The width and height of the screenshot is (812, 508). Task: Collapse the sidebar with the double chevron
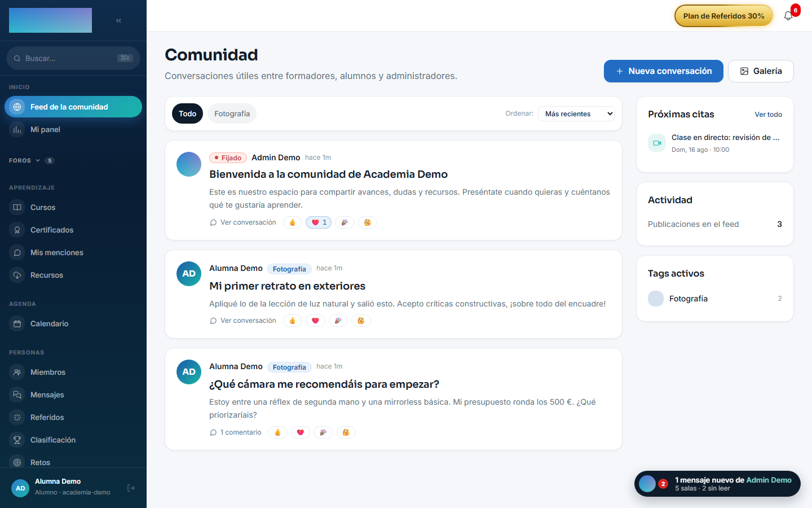pos(118,20)
